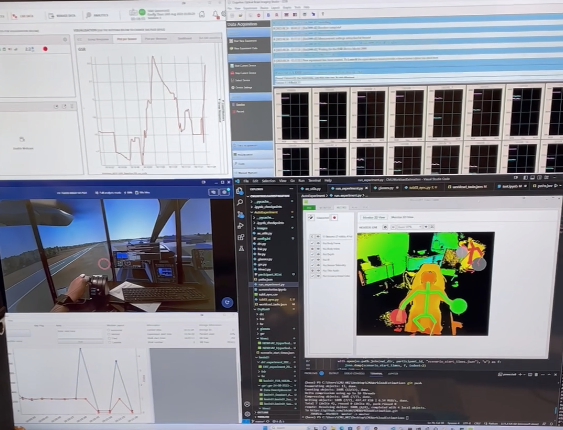The image size is (563, 430).
Task: Click the Enable Webcam icon in GSR app
Action: pyautogui.click(x=22, y=140)
